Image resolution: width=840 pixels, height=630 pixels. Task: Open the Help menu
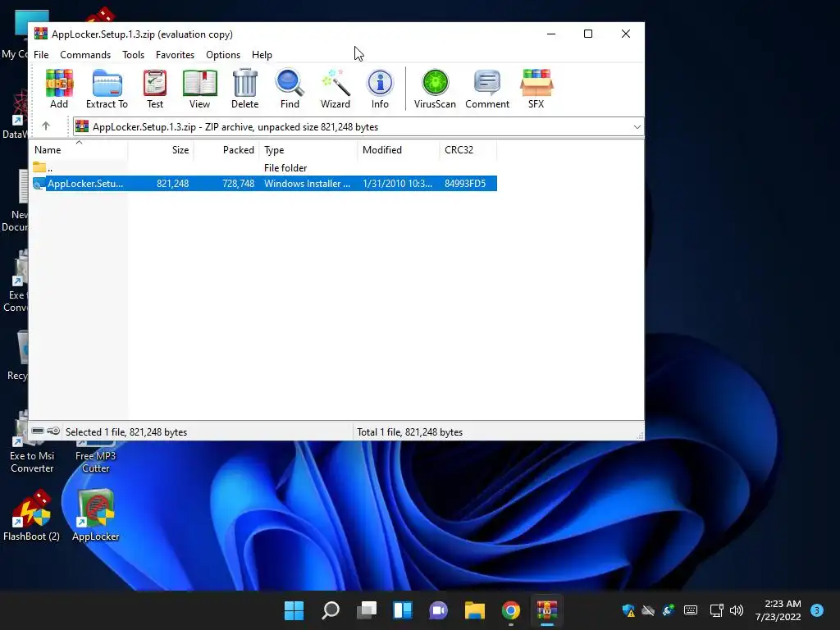(x=262, y=55)
